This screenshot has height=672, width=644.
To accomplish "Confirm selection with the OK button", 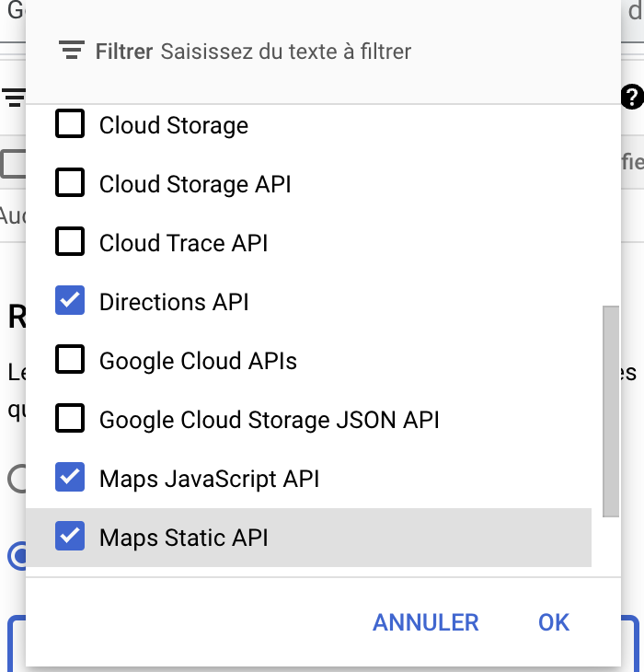I will (x=554, y=622).
